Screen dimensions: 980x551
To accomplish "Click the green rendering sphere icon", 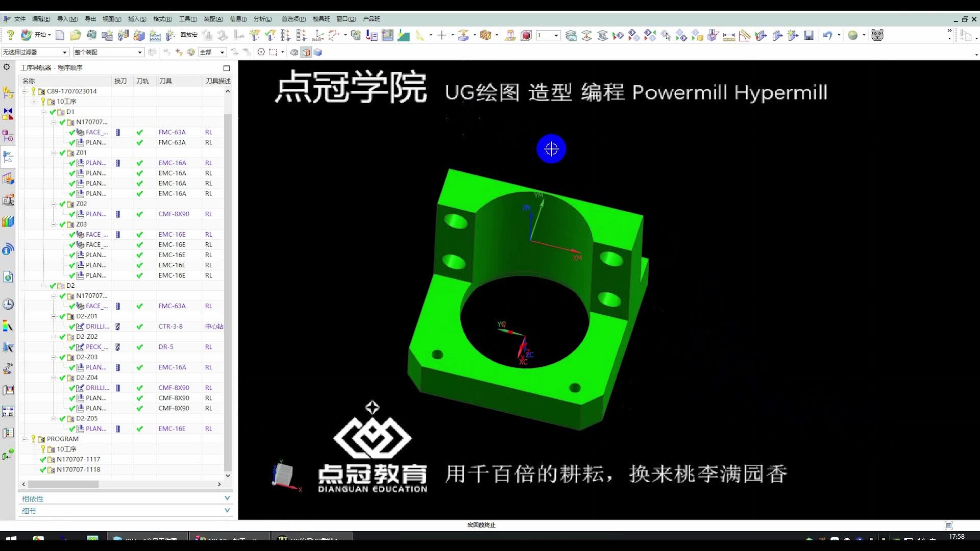I will (852, 35).
